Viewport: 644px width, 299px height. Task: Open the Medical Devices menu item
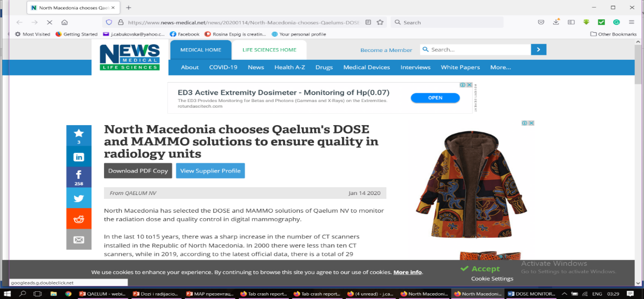tap(367, 67)
